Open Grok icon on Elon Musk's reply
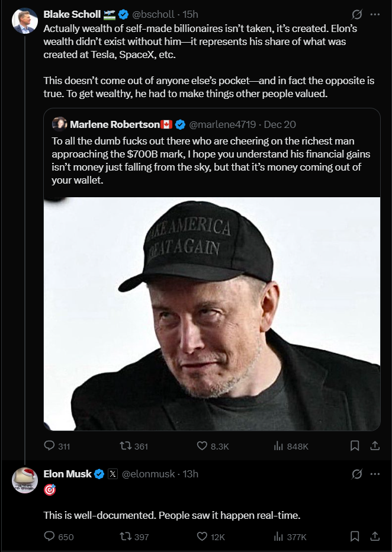Image resolution: width=392 pixels, height=552 pixels. tap(356, 474)
